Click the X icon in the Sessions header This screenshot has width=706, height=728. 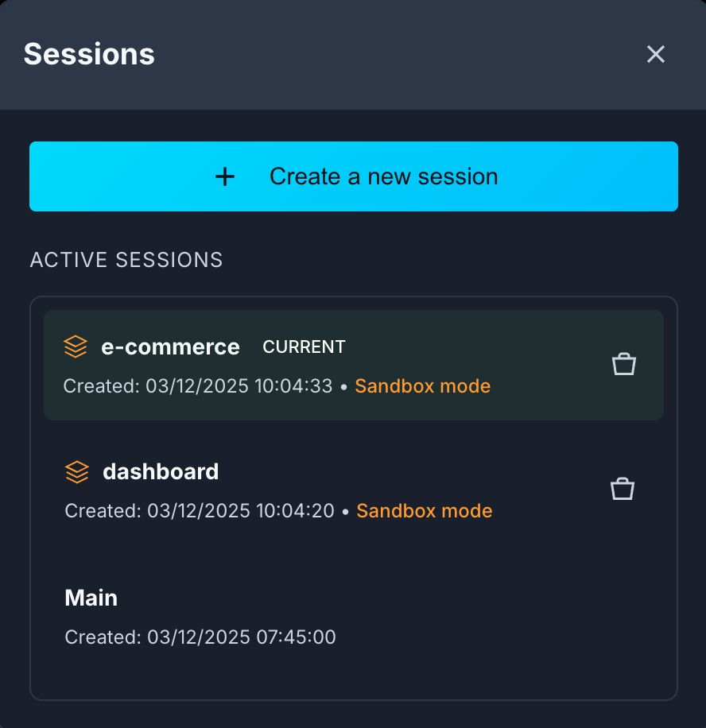click(x=655, y=54)
